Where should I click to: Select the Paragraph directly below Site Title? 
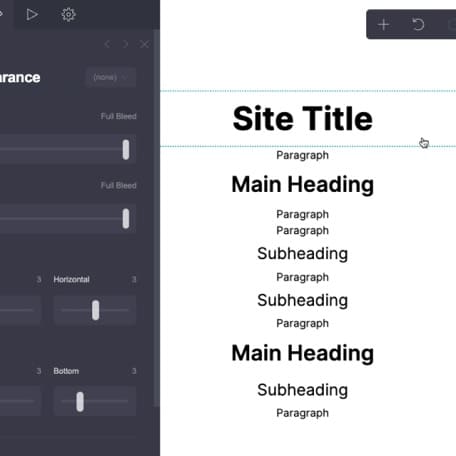302,155
